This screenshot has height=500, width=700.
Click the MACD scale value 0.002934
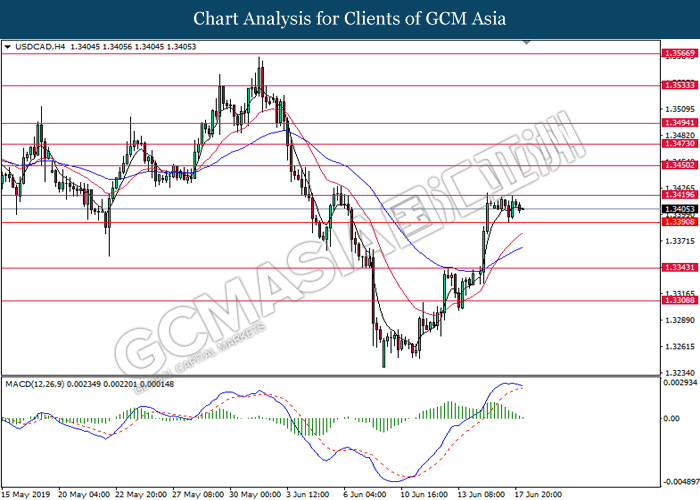[678, 383]
